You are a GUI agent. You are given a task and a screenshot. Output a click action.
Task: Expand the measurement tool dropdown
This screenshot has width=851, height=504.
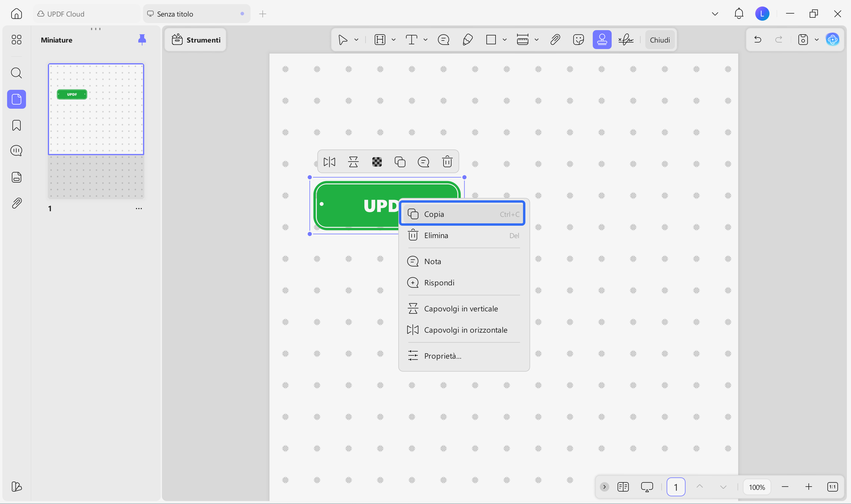coord(537,40)
